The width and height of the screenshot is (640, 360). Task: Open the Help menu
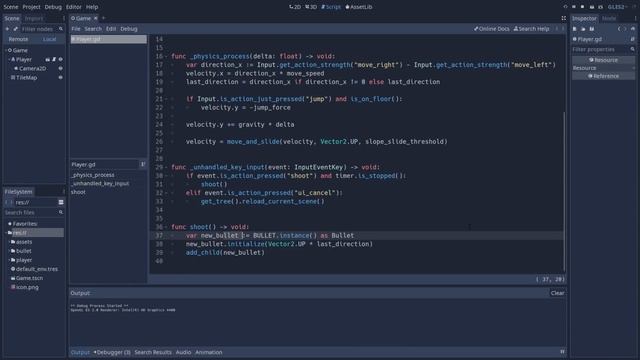92,7
